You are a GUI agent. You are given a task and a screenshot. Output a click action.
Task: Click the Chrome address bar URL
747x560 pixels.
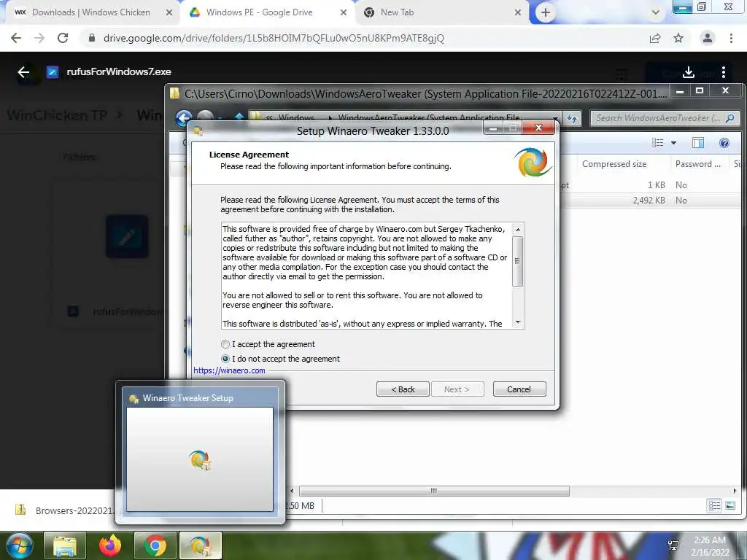coord(274,38)
